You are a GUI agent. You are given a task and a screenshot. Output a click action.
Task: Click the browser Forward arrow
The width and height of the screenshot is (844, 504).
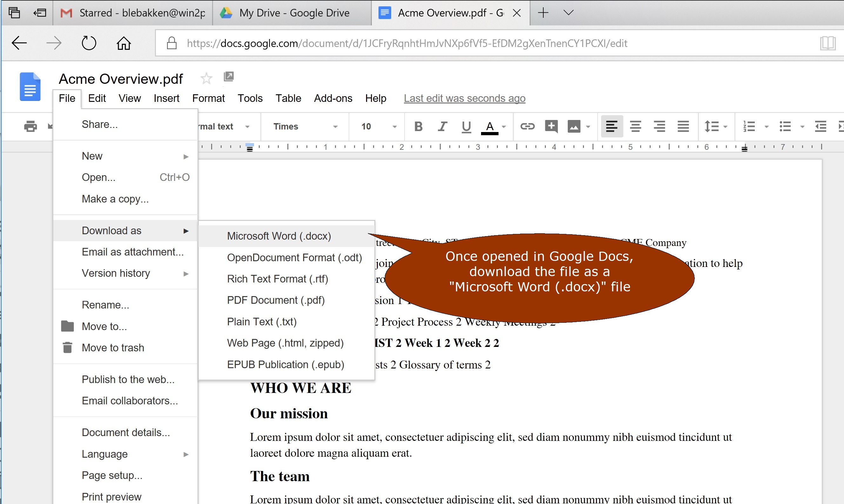(x=54, y=43)
